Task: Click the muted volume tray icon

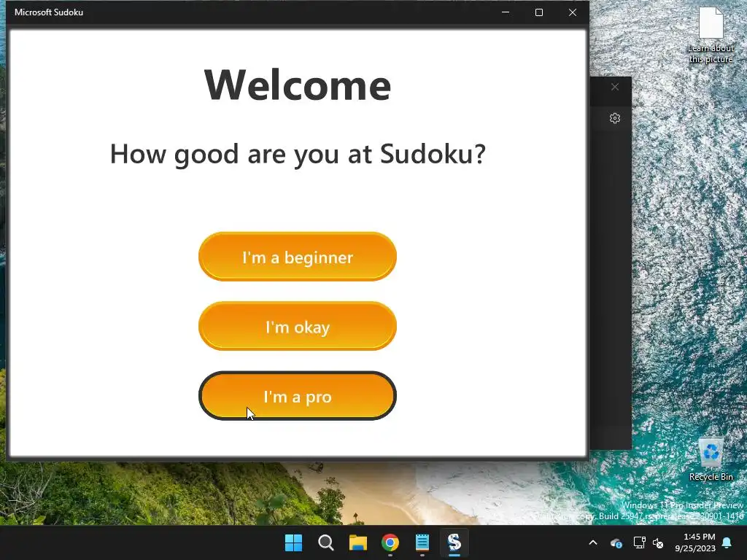Action: pos(659,542)
